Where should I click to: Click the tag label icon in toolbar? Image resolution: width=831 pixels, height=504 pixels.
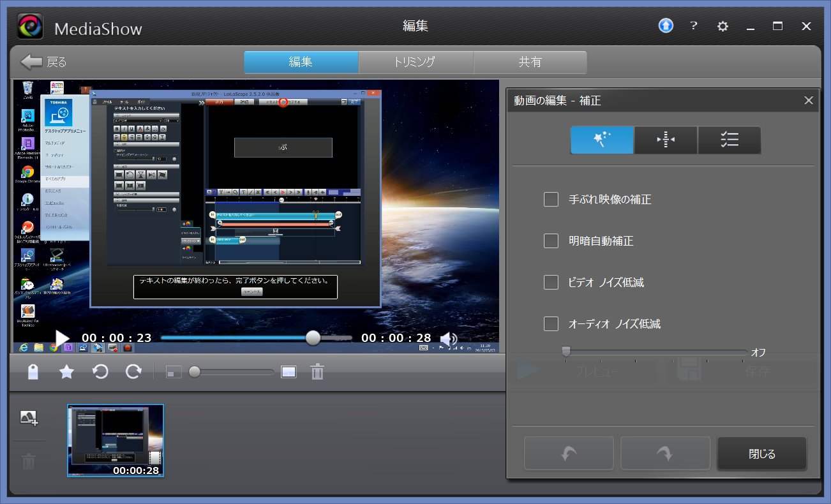click(33, 372)
